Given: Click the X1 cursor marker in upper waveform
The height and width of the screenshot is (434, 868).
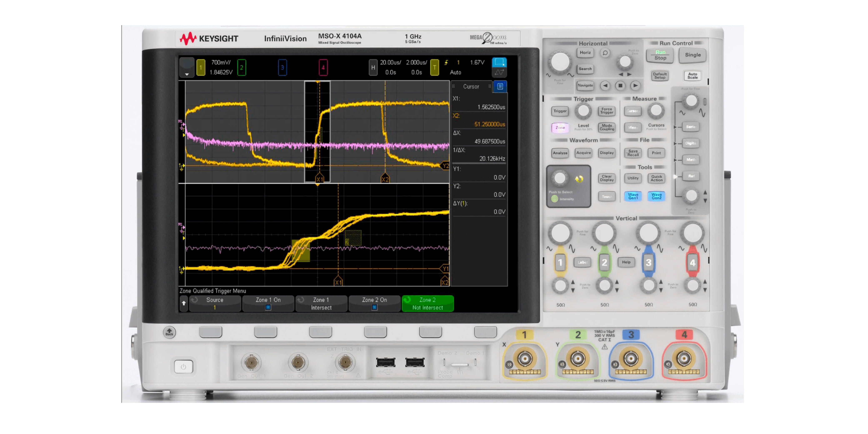Looking at the screenshot, I should click(320, 179).
